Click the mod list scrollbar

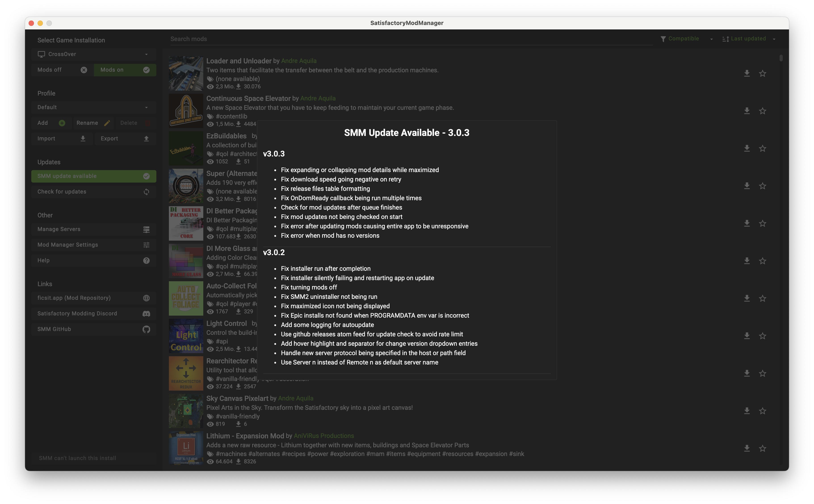tap(781, 58)
